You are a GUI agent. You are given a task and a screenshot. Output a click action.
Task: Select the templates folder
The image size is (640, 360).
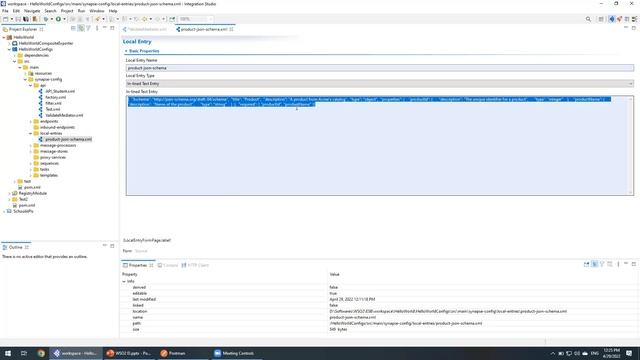[49, 175]
